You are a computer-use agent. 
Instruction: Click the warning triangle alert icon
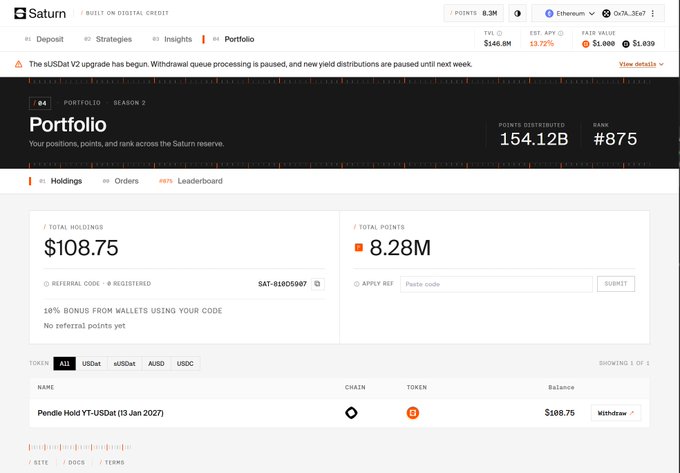pos(19,64)
